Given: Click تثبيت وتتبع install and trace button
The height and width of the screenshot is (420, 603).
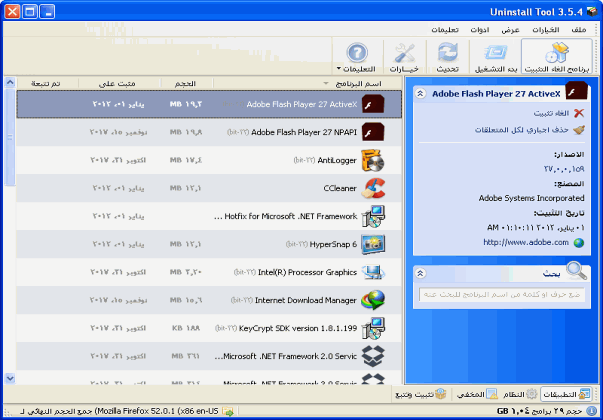Looking at the screenshot, I should [x=421, y=394].
